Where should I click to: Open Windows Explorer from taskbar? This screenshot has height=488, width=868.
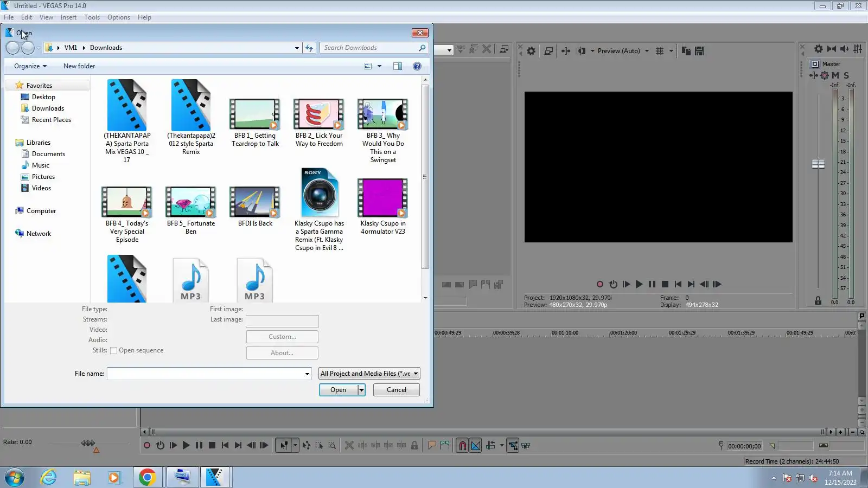[82, 477]
